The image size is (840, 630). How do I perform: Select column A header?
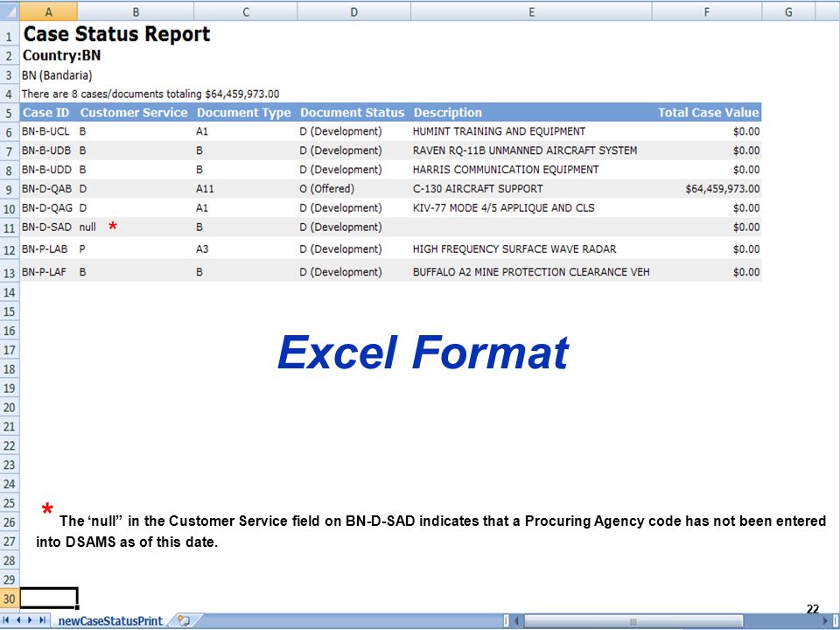[48, 11]
